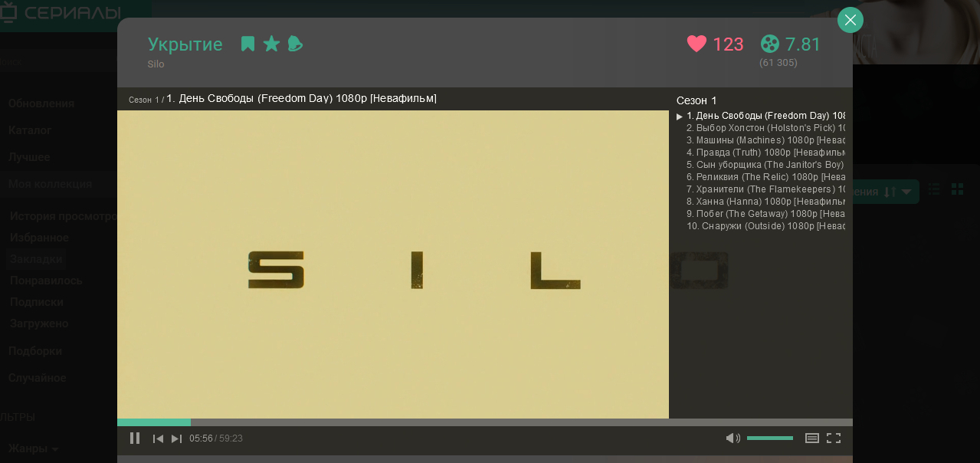This screenshot has height=463, width=980.
Task: Click the 123 likes counter
Action: point(728,44)
